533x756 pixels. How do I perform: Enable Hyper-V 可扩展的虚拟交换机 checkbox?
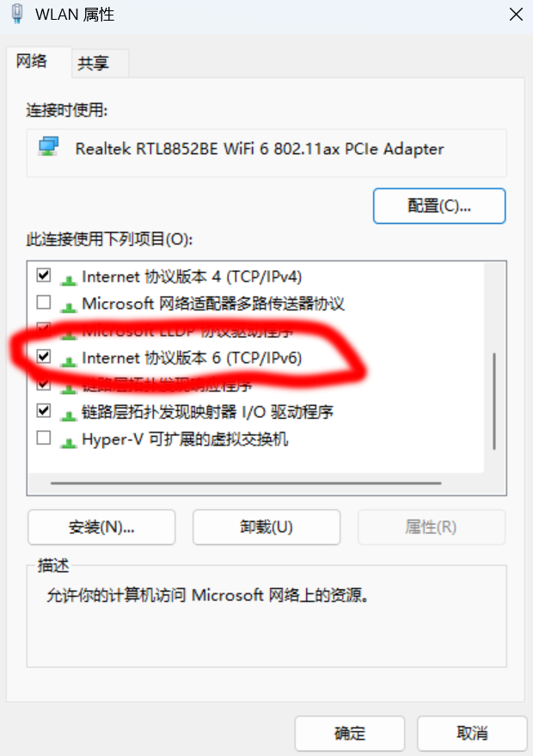tap(44, 437)
